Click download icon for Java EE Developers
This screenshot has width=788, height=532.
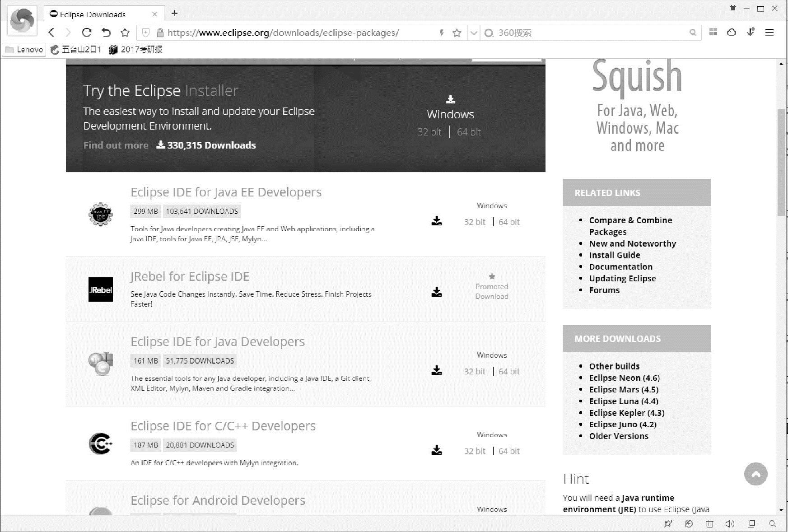point(437,221)
